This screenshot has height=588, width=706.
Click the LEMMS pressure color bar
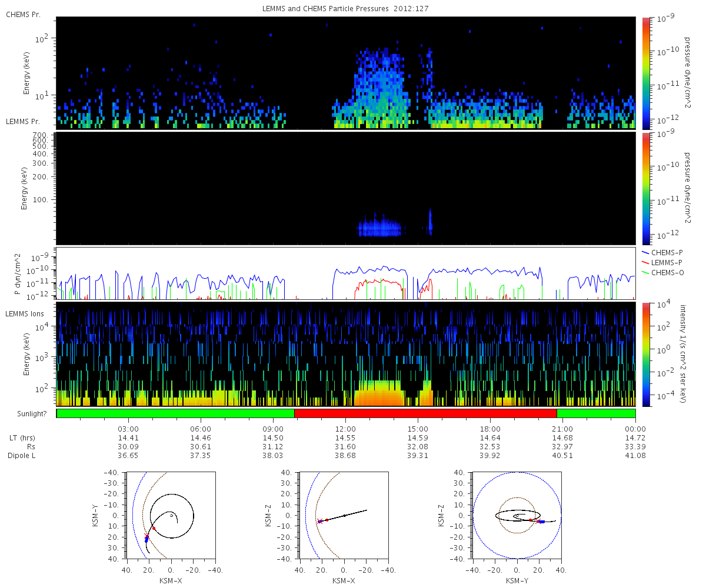[x=645, y=188]
